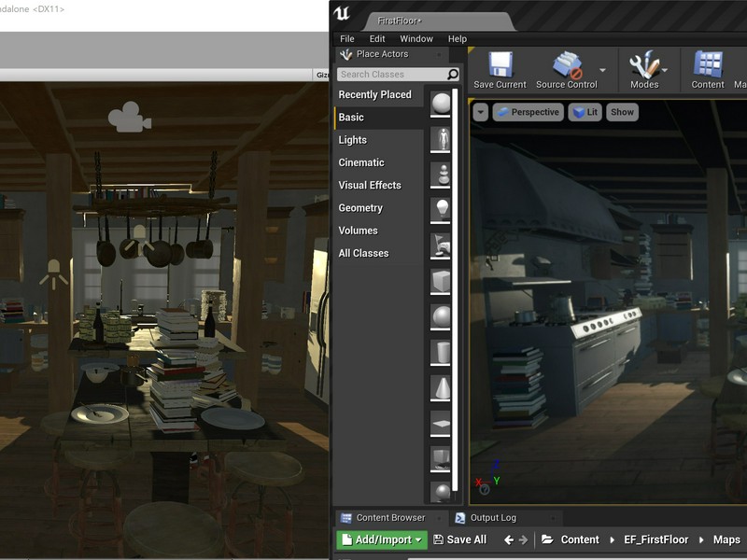Select the Player Start flag icon

click(x=441, y=245)
